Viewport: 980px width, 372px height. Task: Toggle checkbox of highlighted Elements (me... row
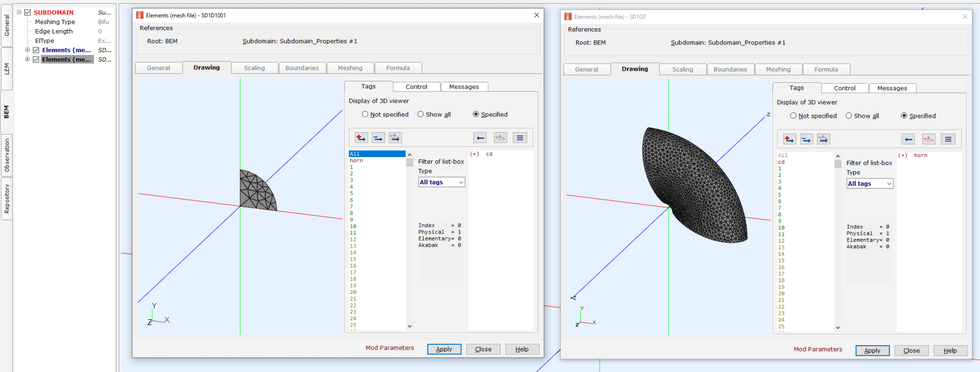(36, 60)
